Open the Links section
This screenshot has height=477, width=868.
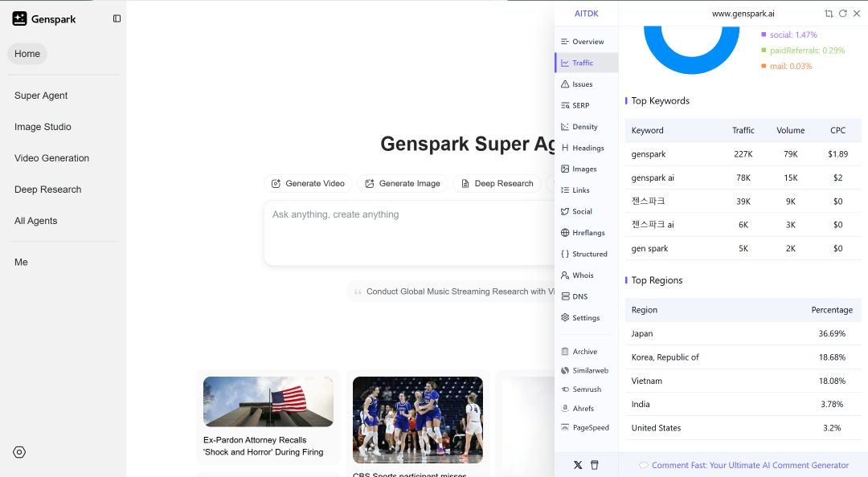click(586, 190)
